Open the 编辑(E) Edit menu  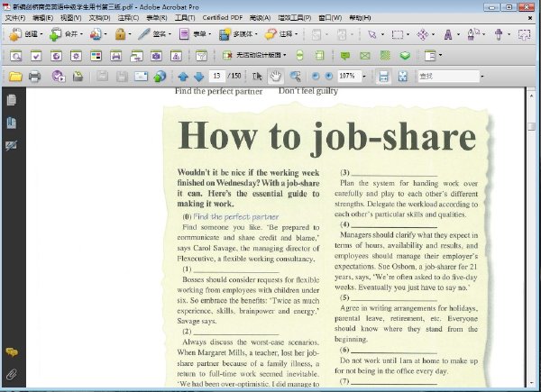pos(42,18)
